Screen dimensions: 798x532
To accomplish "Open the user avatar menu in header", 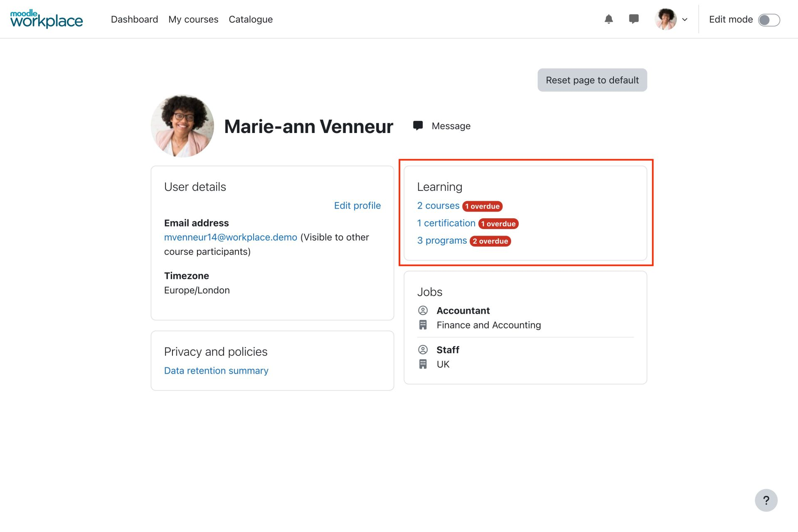I will click(x=665, y=19).
